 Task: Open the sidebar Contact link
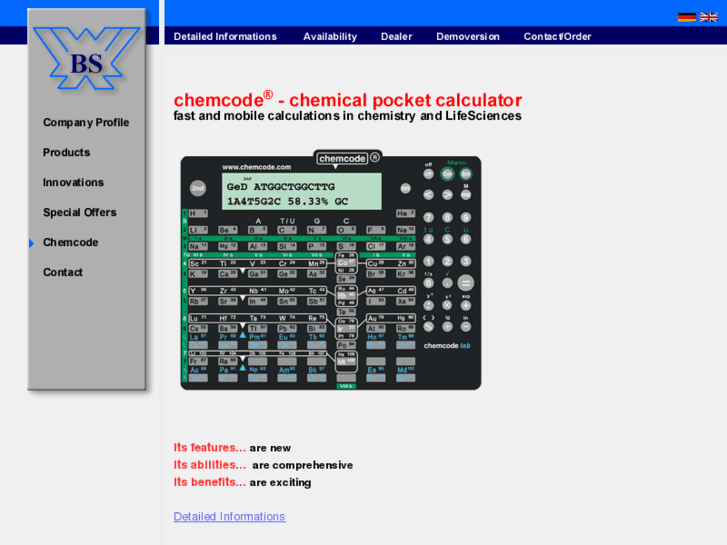63,272
